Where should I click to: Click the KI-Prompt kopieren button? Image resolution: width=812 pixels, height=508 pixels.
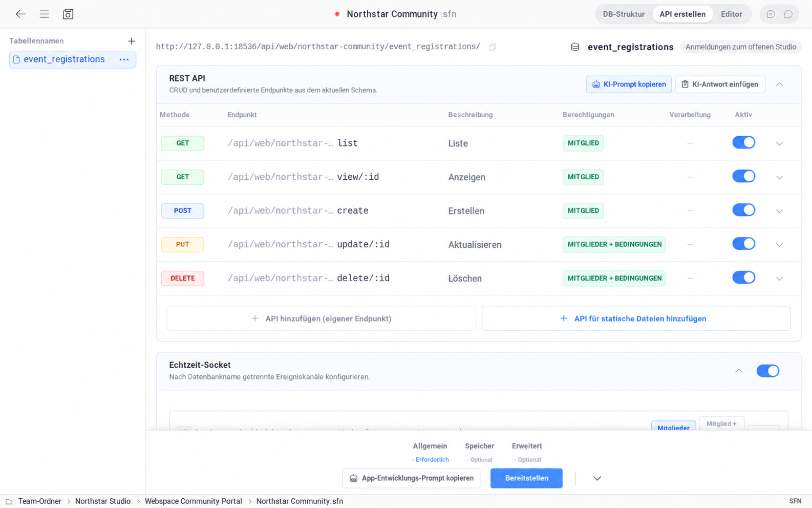(x=629, y=84)
